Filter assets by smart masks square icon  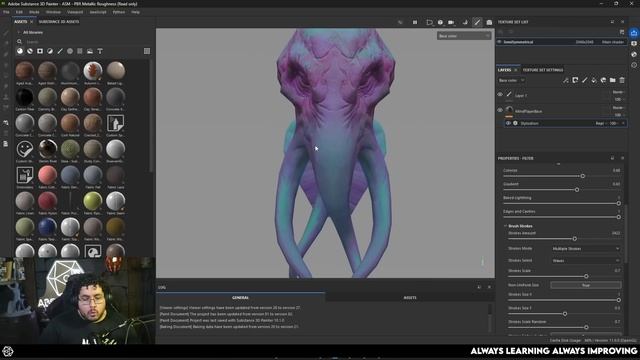(x=40, y=51)
